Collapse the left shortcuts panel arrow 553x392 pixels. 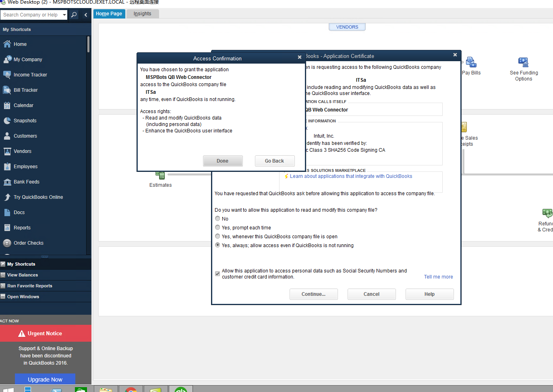[x=85, y=15]
